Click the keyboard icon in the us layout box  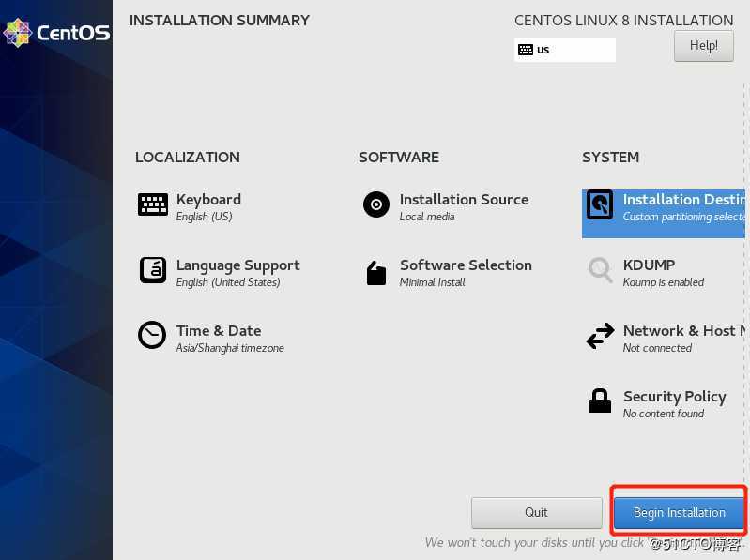[x=526, y=50]
